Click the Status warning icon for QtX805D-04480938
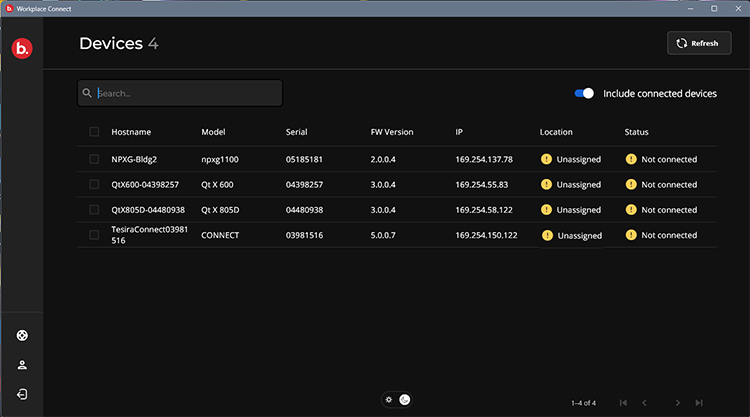Viewport: 750px width, 417px height. [631, 209]
